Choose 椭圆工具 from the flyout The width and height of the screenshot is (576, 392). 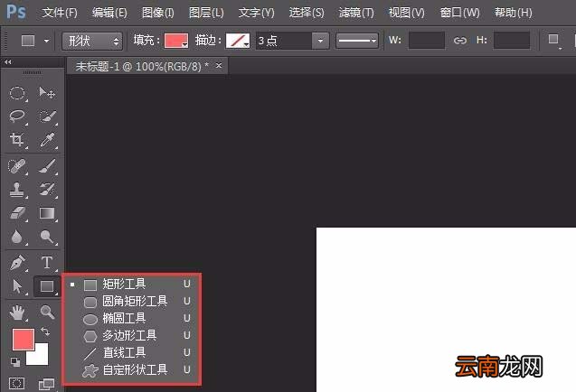pyautogui.click(x=131, y=318)
